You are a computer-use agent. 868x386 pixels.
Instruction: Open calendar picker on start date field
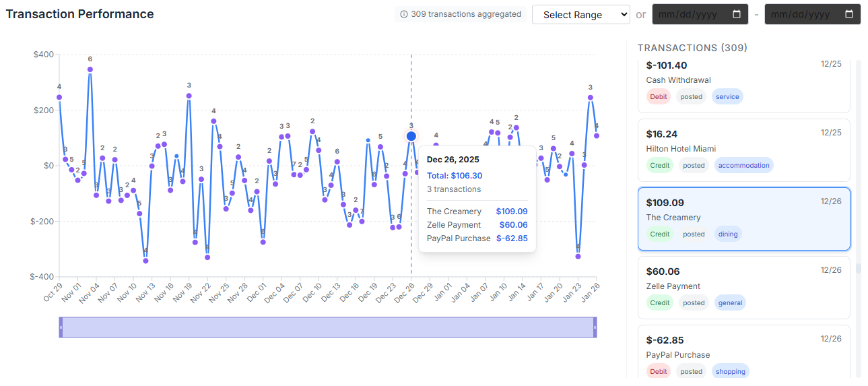click(x=737, y=14)
